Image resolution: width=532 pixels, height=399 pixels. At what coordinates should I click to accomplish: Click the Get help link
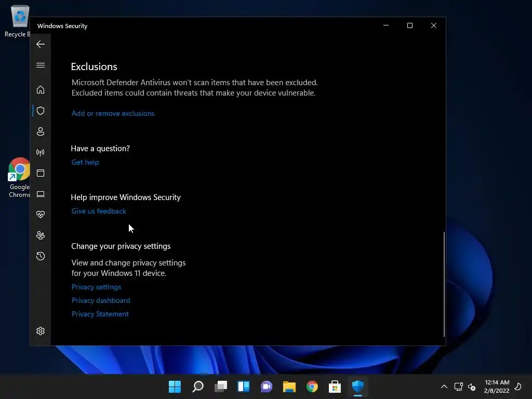click(85, 162)
